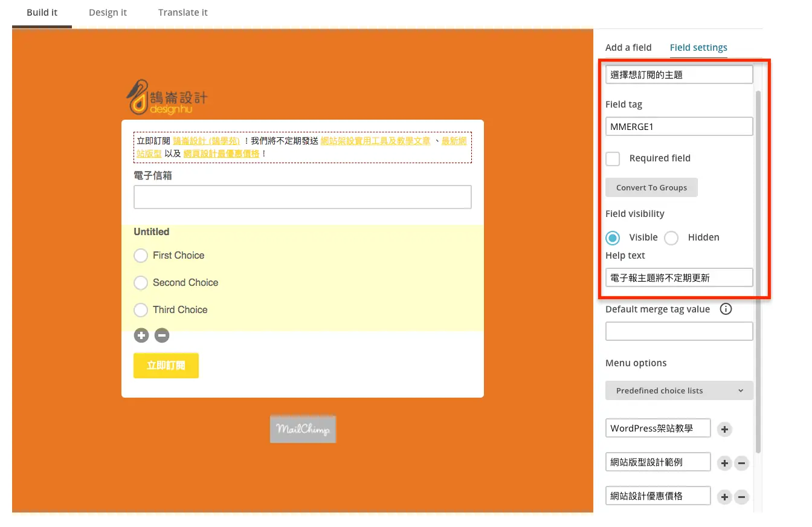Add option after WordPress架站教學

coord(725,430)
